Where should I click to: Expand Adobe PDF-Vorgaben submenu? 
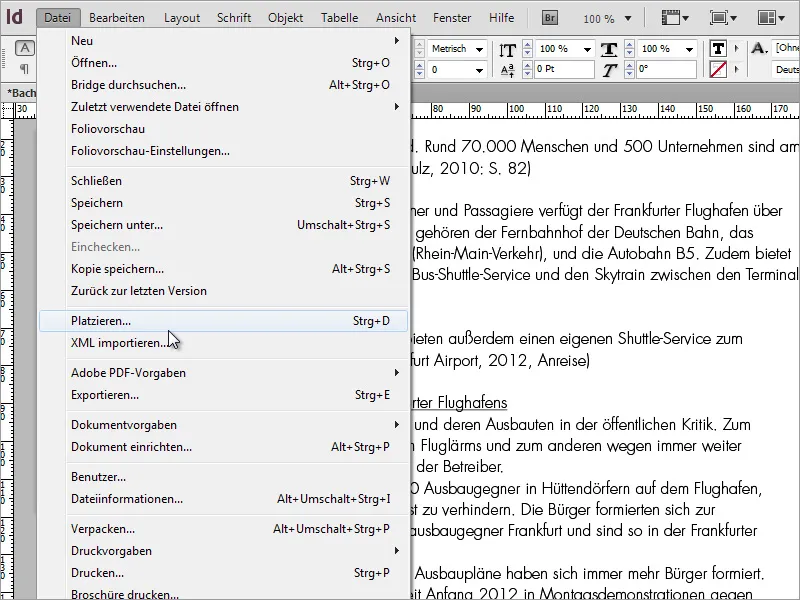coord(223,372)
